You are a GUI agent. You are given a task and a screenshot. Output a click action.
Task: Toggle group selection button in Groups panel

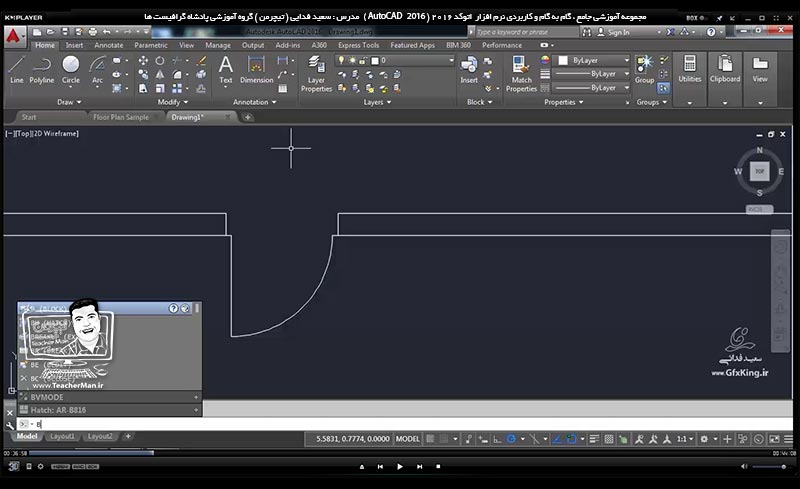(663, 88)
